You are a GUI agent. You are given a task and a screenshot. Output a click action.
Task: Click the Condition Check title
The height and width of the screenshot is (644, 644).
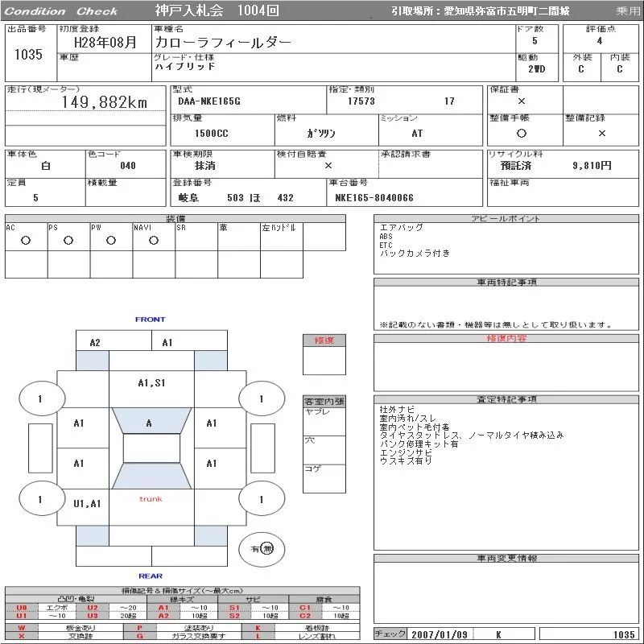coord(61,11)
